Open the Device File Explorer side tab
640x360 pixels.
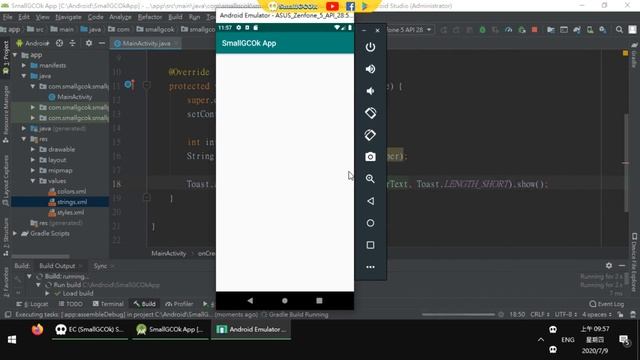click(x=634, y=262)
